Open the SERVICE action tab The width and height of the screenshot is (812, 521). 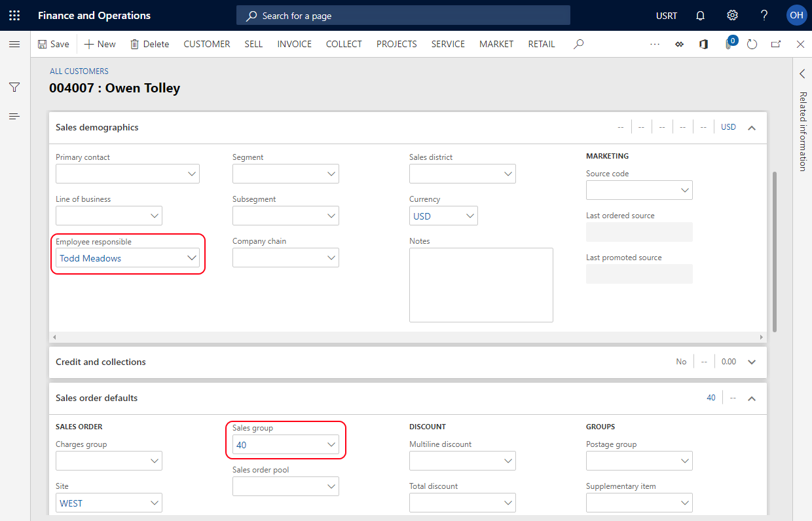click(448, 44)
